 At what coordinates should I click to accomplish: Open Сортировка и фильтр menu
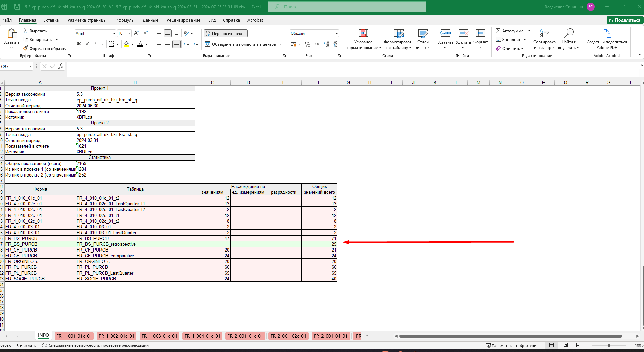pos(544,39)
